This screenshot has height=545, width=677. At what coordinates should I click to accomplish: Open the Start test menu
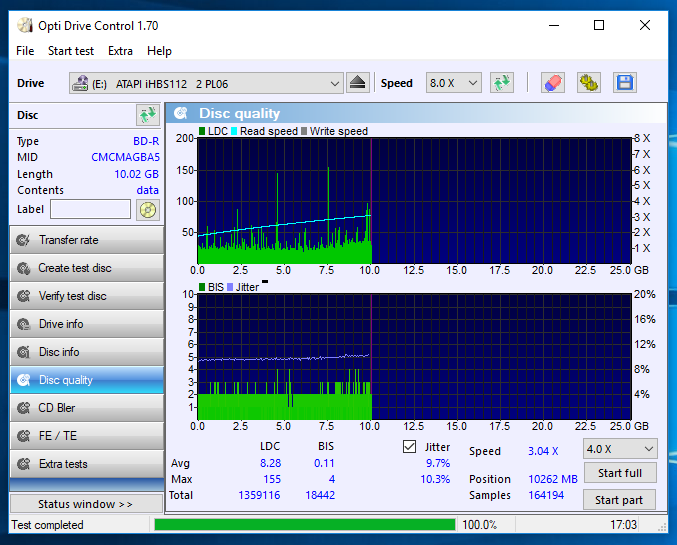click(71, 51)
